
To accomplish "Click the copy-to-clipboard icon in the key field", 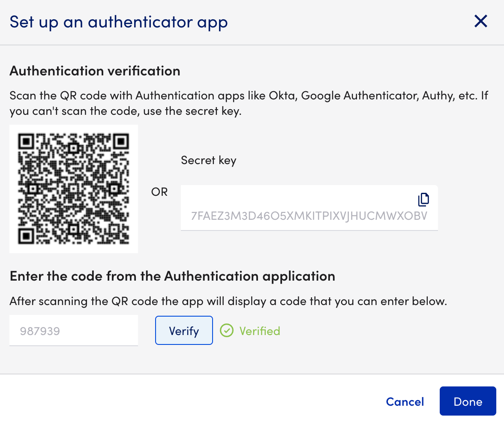I will 423,199.
